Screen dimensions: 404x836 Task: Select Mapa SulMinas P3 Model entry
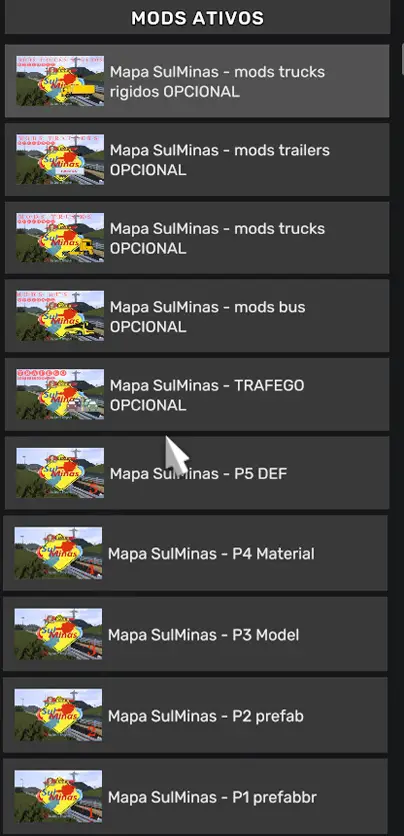pyautogui.click(x=195, y=634)
